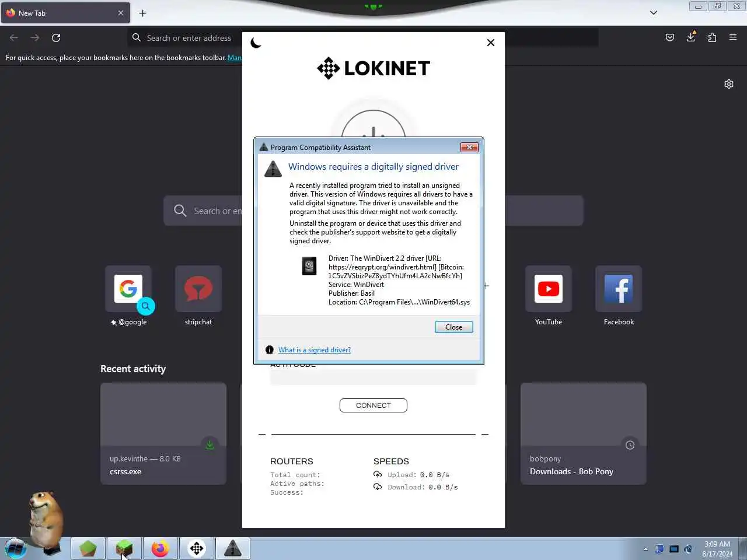747x560 pixels.
Task: Click the info icon beside signed driver link
Action: click(x=269, y=350)
